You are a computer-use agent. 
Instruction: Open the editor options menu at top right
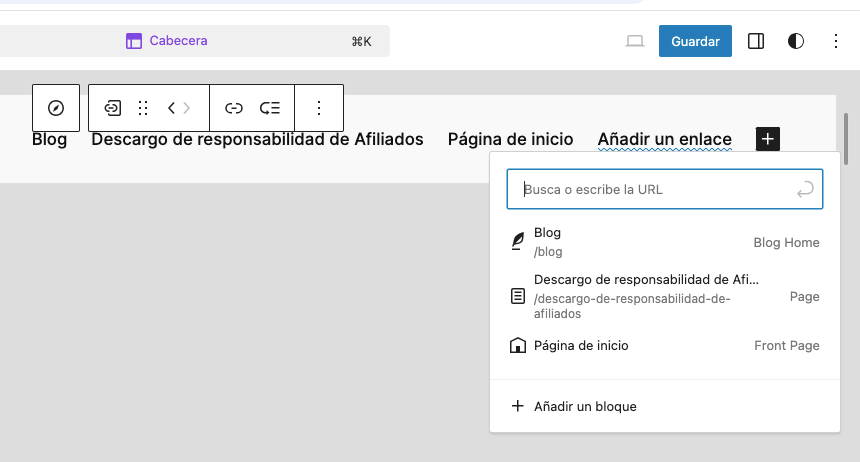pos(836,41)
